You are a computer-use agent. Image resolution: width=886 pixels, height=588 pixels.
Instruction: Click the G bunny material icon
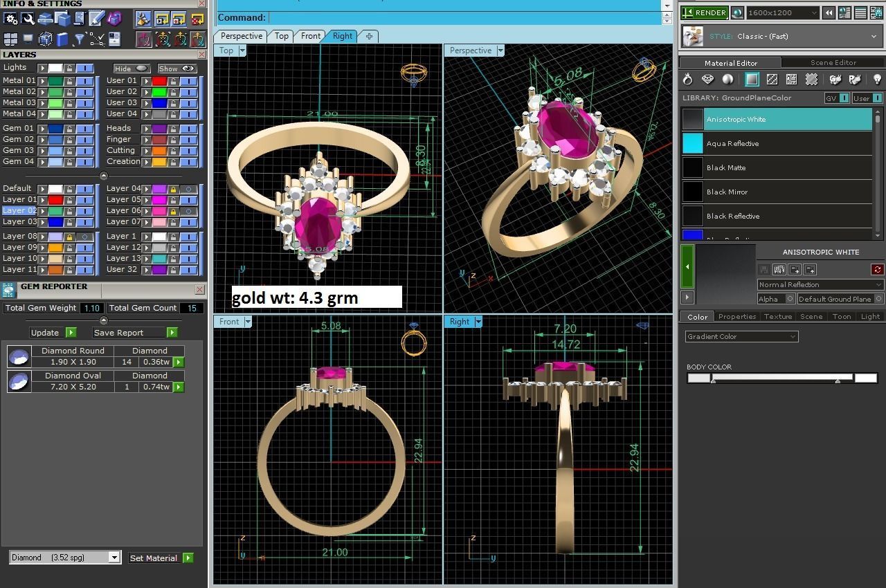835,80
